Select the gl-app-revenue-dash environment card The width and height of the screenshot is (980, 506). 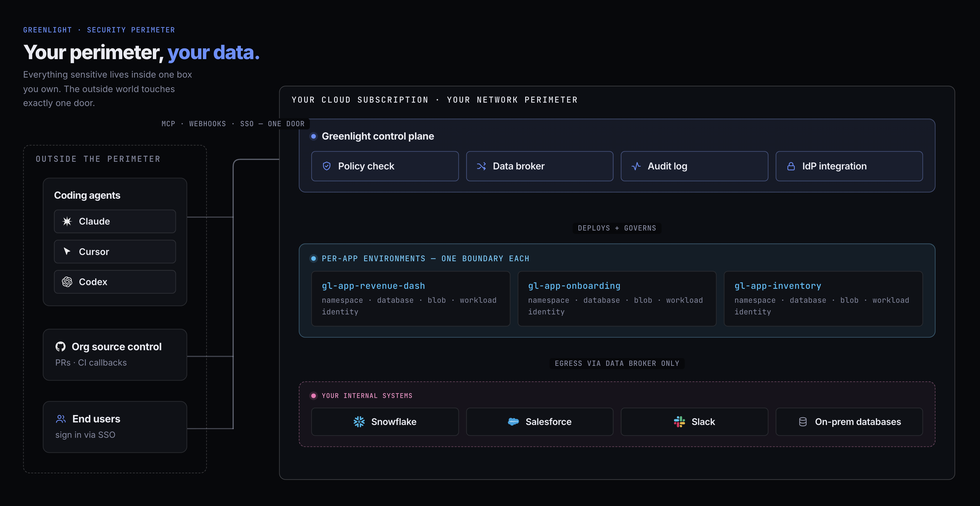410,298
